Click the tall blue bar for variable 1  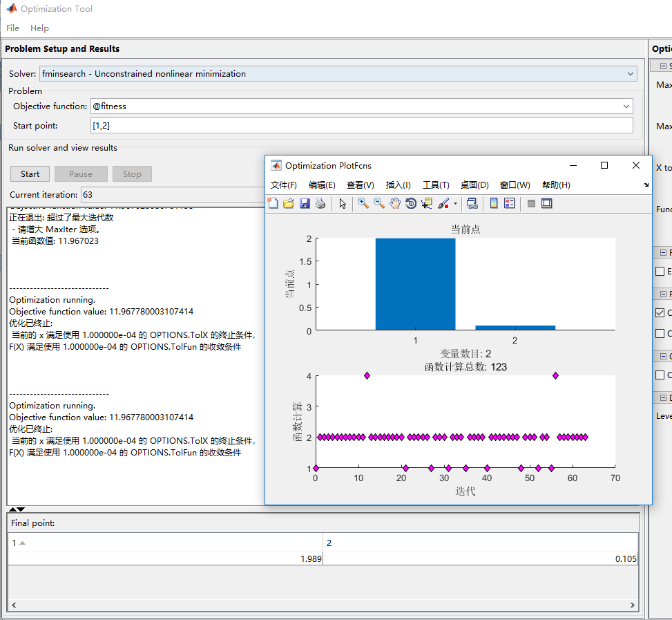415,284
